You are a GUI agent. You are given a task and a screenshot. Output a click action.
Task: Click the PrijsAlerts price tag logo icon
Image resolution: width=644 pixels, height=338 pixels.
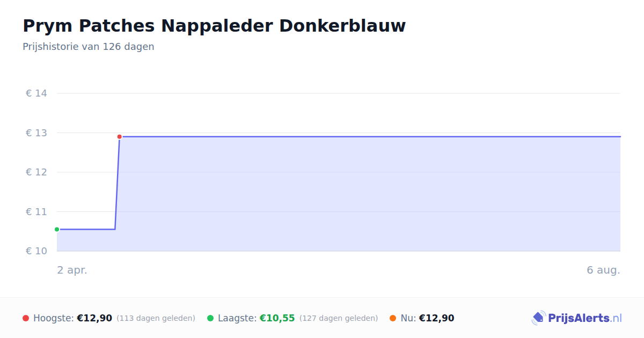(x=538, y=318)
